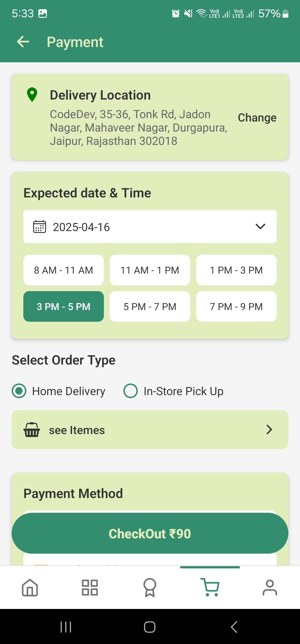Image resolution: width=300 pixels, height=644 pixels.
Task: Expand date list with the chevron arrow
Action: tap(260, 227)
